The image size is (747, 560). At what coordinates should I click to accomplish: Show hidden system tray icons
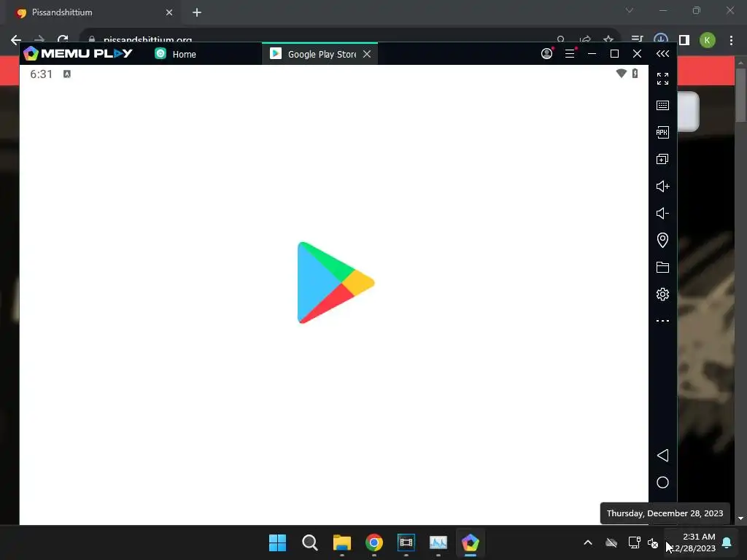588,542
